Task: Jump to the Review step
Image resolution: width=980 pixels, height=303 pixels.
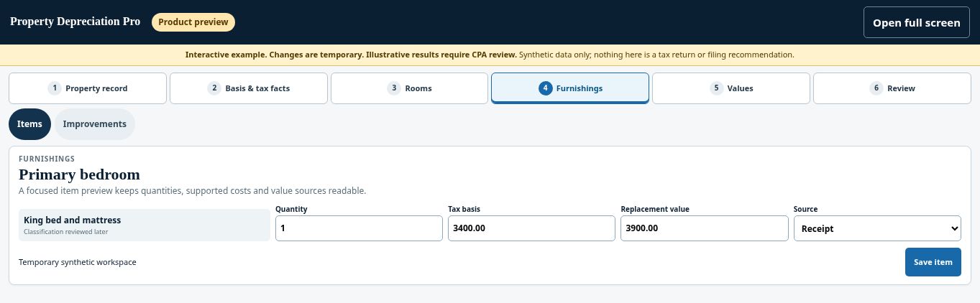Action: tap(892, 88)
